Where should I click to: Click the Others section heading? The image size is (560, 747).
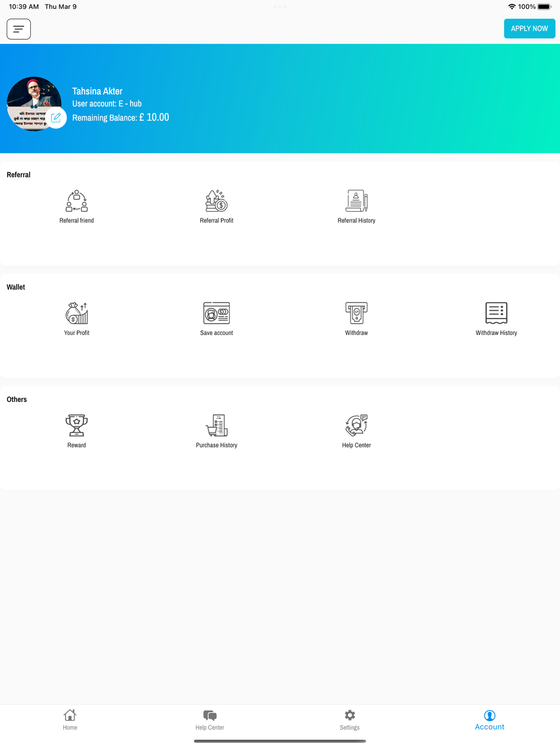click(17, 399)
